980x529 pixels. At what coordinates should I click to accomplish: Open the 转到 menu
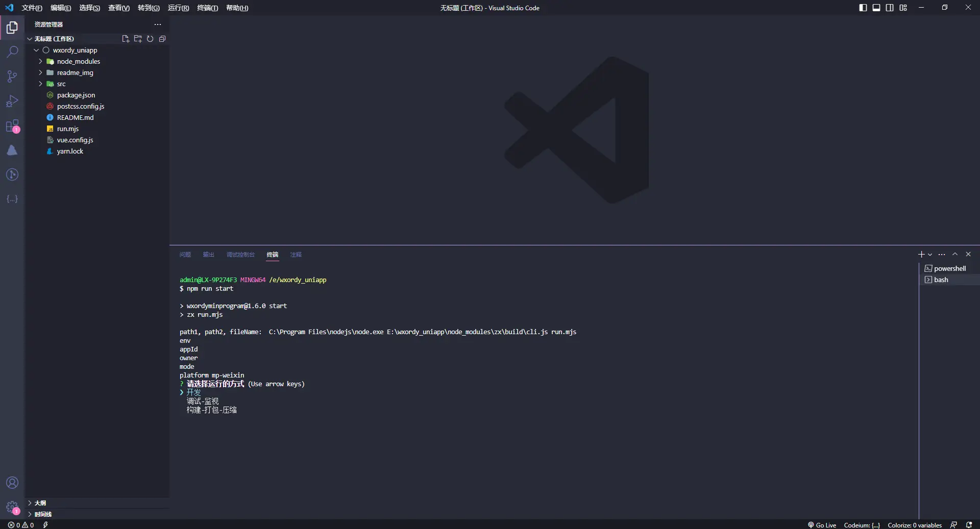149,8
